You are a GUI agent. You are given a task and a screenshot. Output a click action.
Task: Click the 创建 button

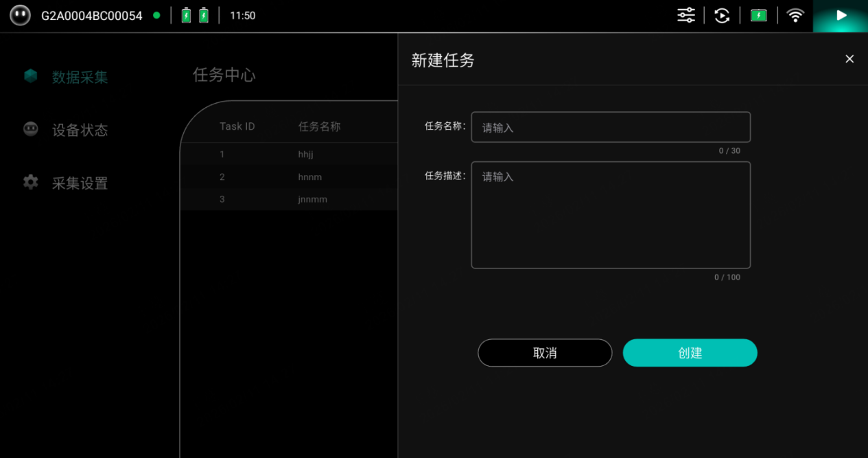(690, 353)
